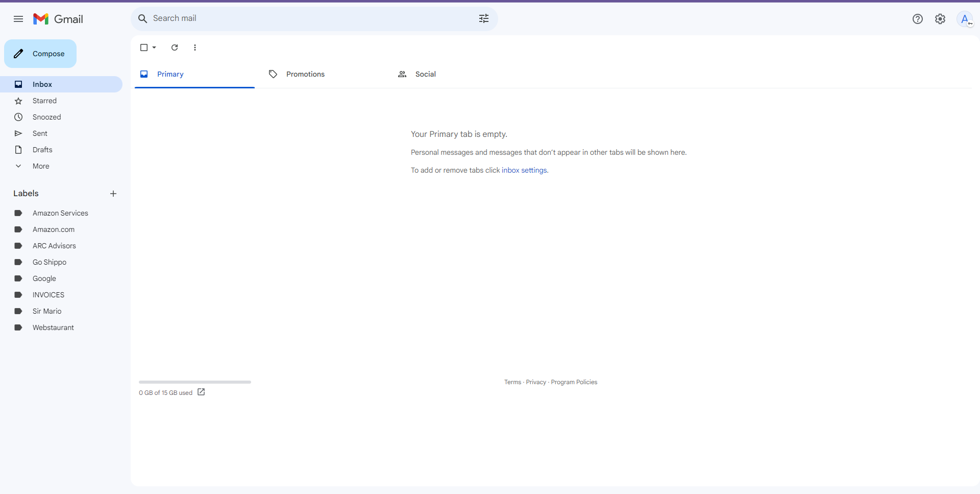Click the Amazon Services label icon

tap(18, 213)
